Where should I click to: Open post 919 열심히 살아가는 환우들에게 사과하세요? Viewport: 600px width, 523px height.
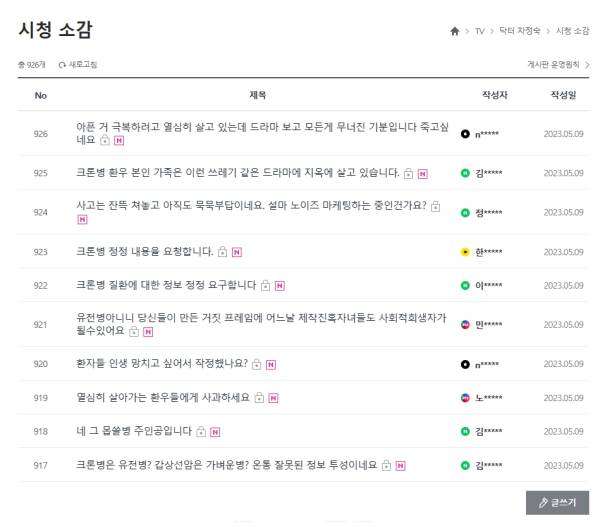(x=163, y=397)
